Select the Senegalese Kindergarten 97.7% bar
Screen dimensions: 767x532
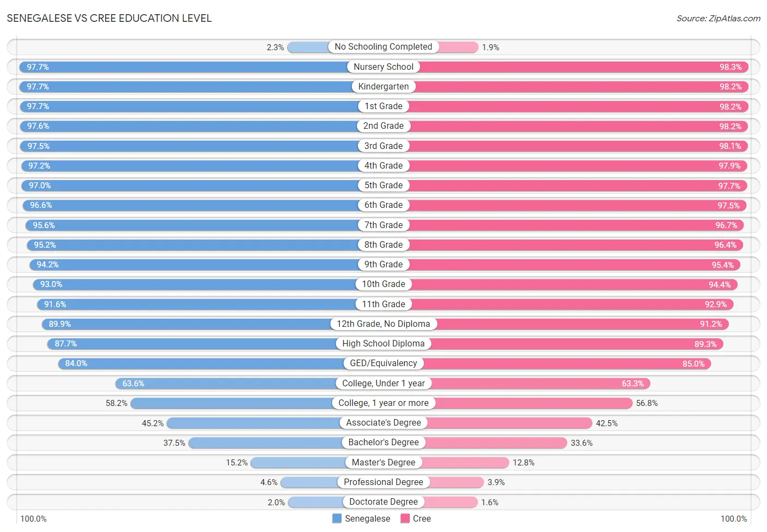click(201, 87)
